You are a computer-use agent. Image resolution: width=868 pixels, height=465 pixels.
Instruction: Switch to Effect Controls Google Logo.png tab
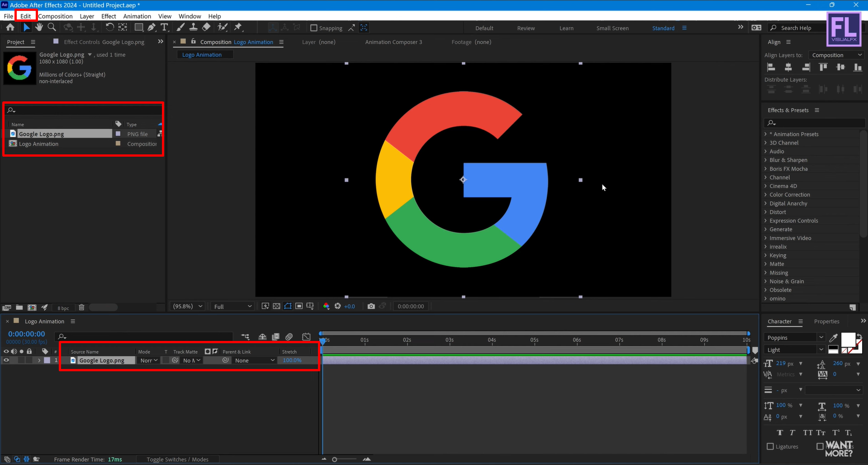tap(104, 42)
